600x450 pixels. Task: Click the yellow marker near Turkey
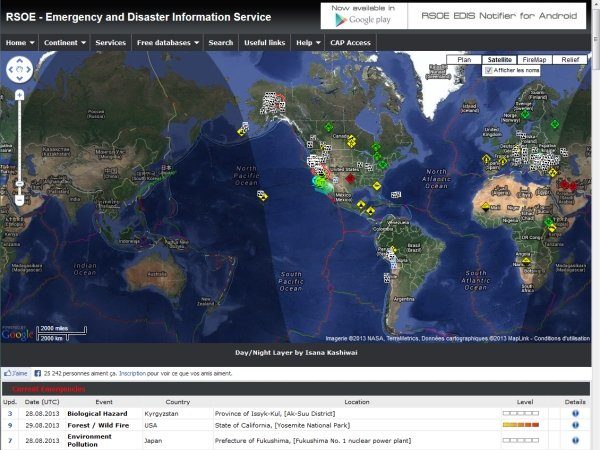click(x=552, y=173)
